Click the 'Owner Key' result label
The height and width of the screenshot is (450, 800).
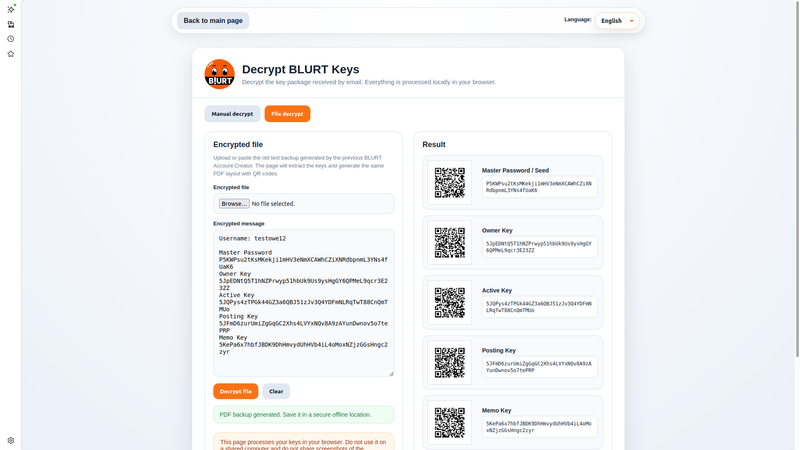point(497,231)
